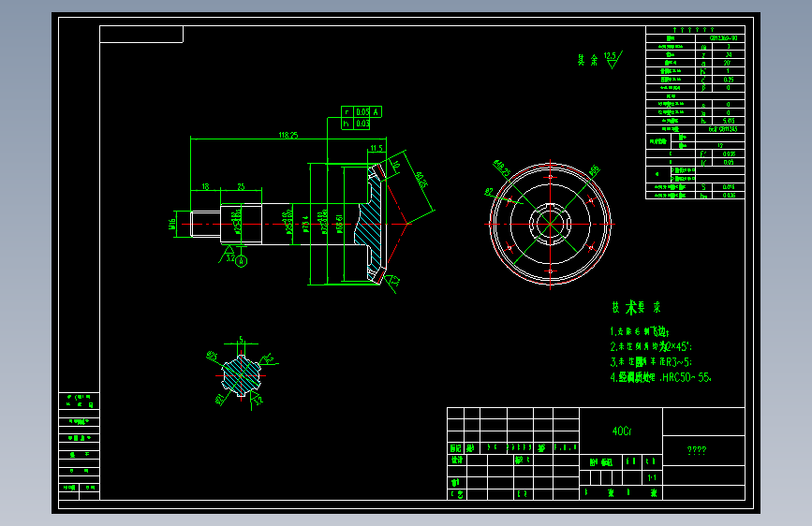Click the 12.5 surface roughness symbol
This screenshot has width=812, height=526.
(613, 59)
